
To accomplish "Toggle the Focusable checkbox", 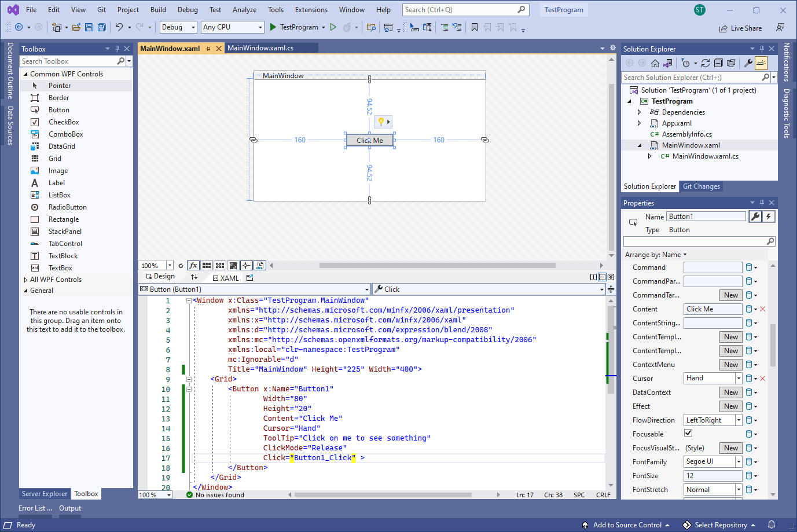I will (688, 433).
